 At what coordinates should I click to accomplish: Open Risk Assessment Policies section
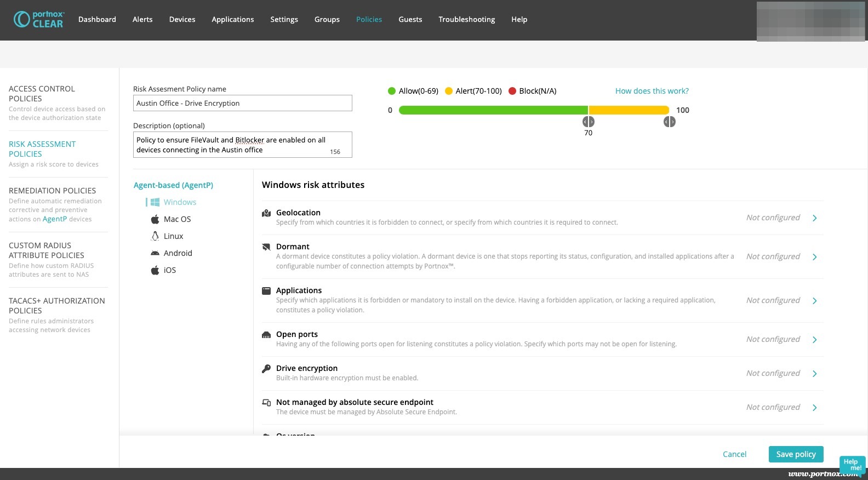tap(42, 149)
